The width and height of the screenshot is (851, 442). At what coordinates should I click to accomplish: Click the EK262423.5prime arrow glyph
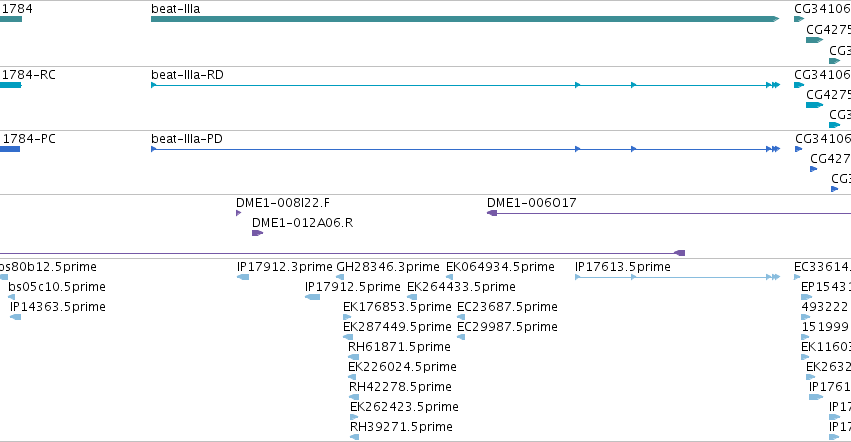[354, 418]
